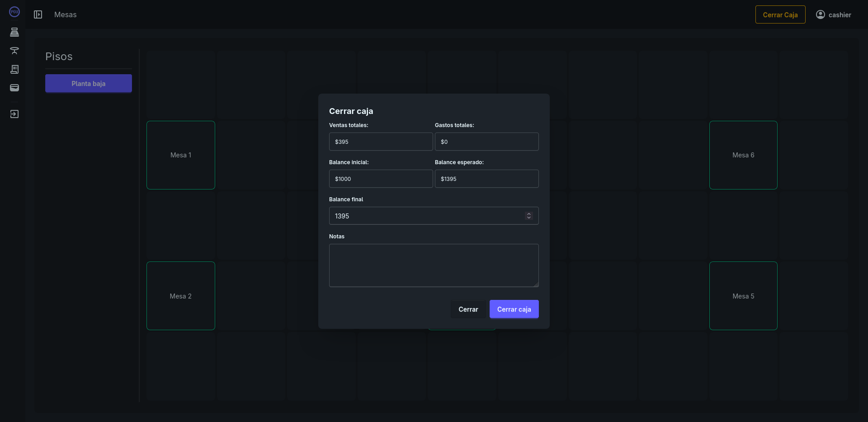
Task: Click the Balance esperado field
Action: pyautogui.click(x=486, y=179)
